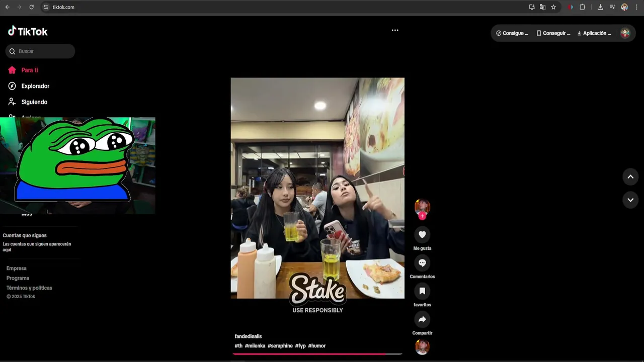Click the browser back arrow

click(7, 7)
